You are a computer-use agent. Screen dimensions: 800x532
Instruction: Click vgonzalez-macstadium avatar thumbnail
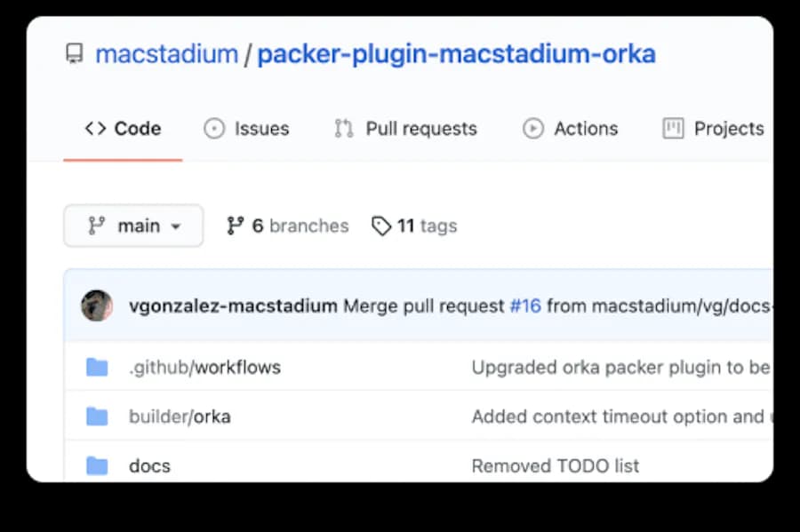click(97, 306)
